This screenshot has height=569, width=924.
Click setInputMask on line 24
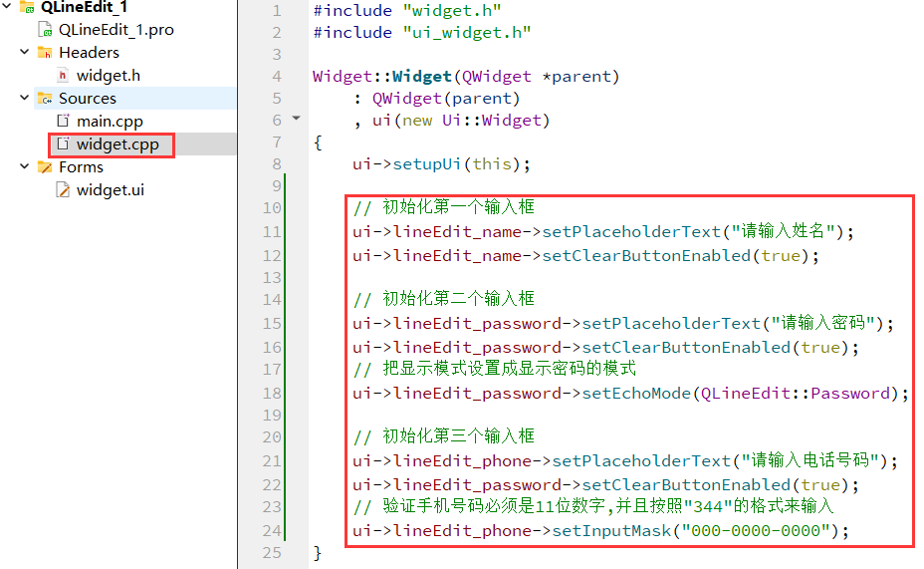coord(611,531)
